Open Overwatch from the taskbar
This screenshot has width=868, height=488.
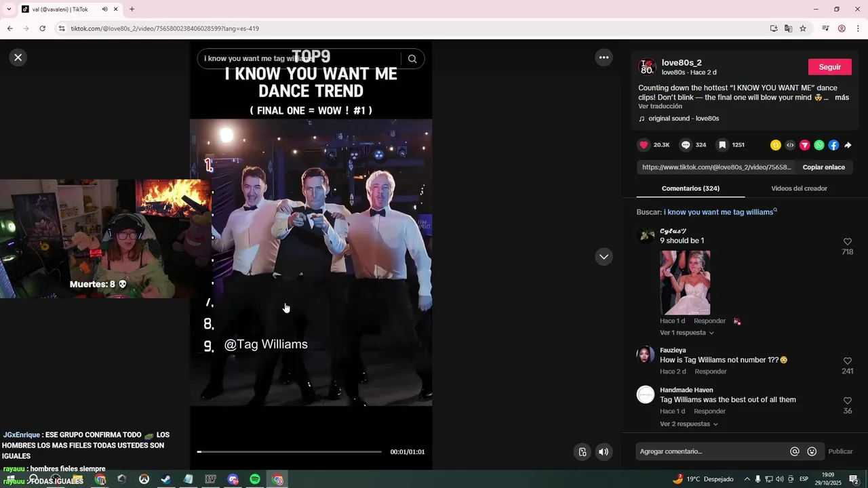144,479
